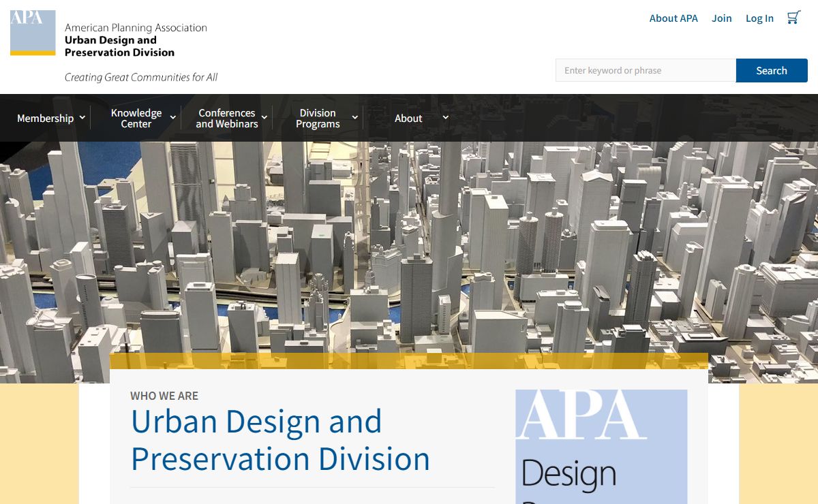Open the shopping cart
818x504 pixels.
(793, 18)
